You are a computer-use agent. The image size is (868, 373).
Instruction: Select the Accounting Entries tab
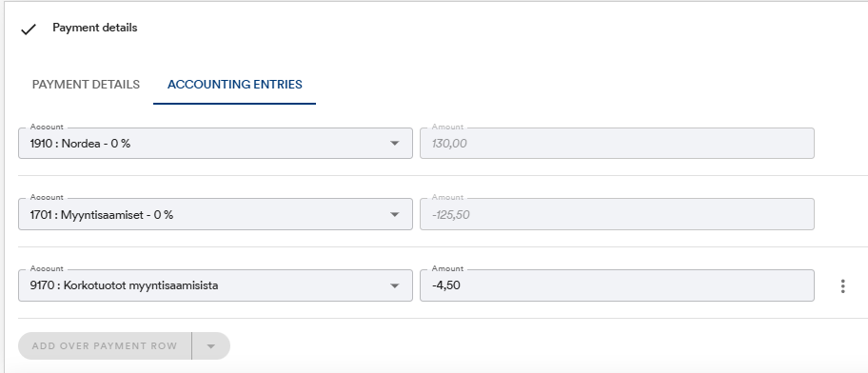coord(235,85)
